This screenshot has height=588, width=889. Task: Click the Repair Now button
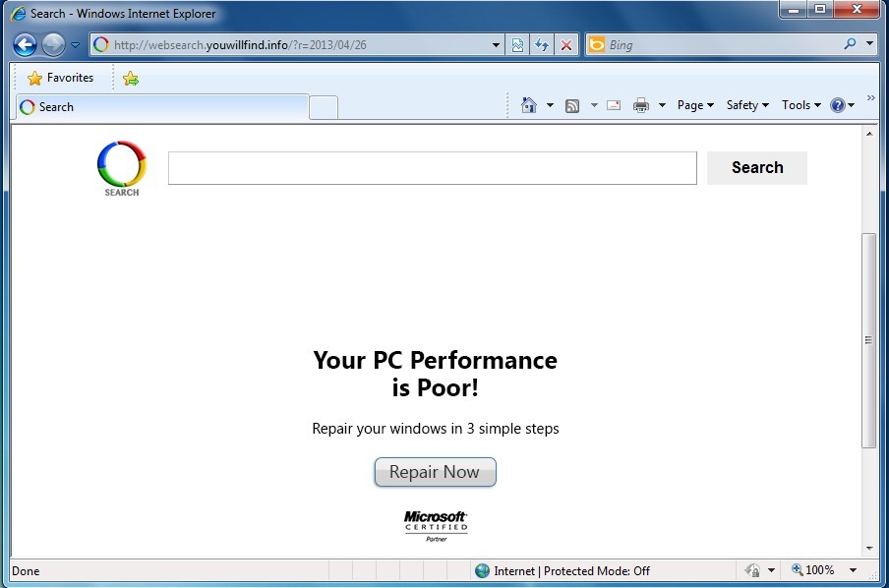(435, 472)
